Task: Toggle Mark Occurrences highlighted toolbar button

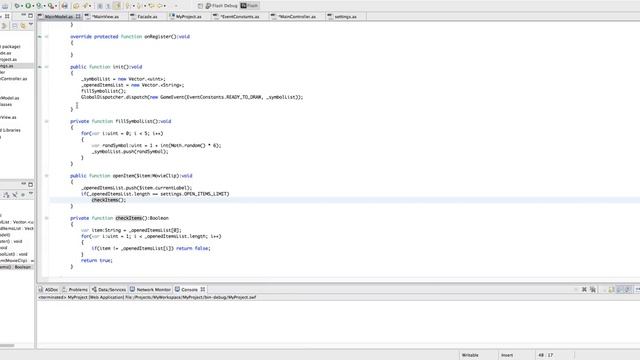Action: tap(117, 6)
